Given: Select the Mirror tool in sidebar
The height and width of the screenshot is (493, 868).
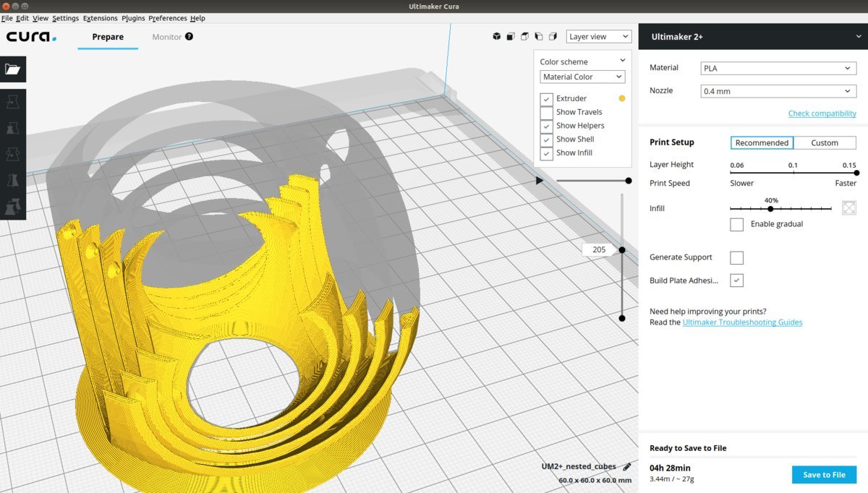Looking at the screenshot, I should pyautogui.click(x=13, y=180).
